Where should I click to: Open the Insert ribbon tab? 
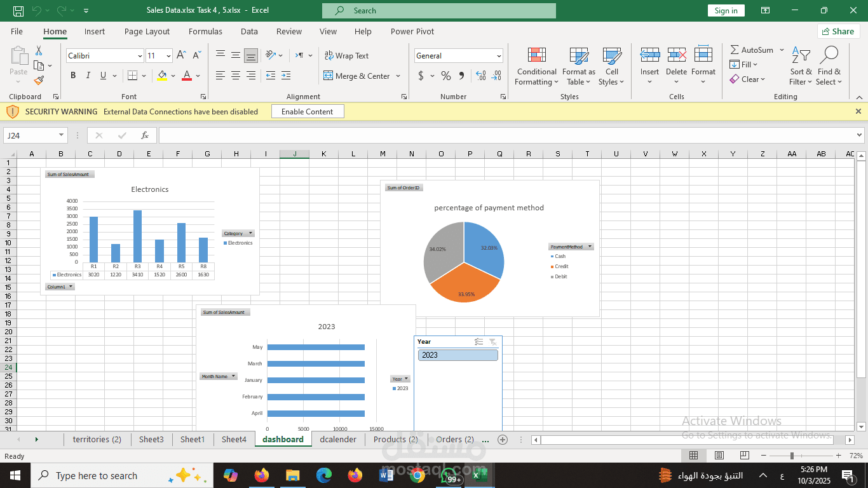95,31
